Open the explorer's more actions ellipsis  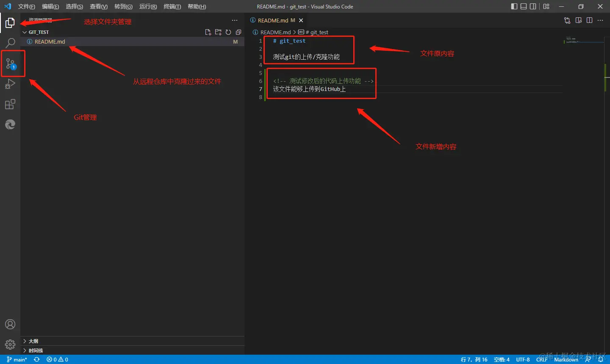click(x=235, y=20)
